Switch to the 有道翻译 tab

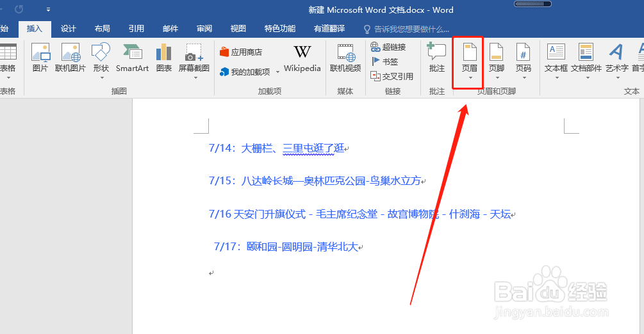click(x=329, y=29)
